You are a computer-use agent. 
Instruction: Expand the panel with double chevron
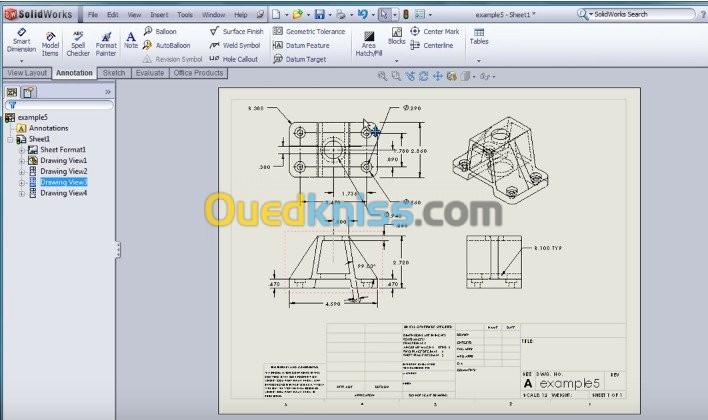tap(107, 92)
